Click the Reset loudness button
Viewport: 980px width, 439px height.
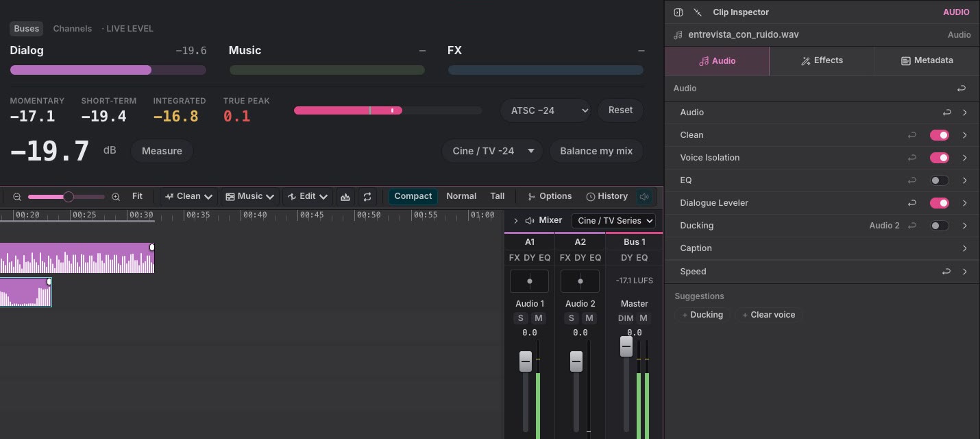click(x=620, y=110)
